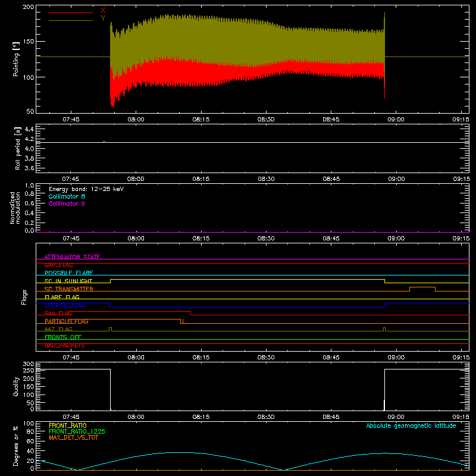Click the 08:45 tick label under Roll period plot
The image size is (476, 476).
click(331, 179)
